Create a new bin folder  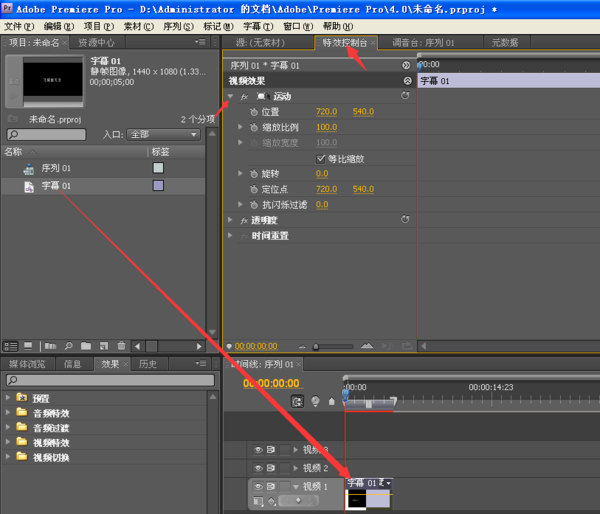tap(86, 346)
